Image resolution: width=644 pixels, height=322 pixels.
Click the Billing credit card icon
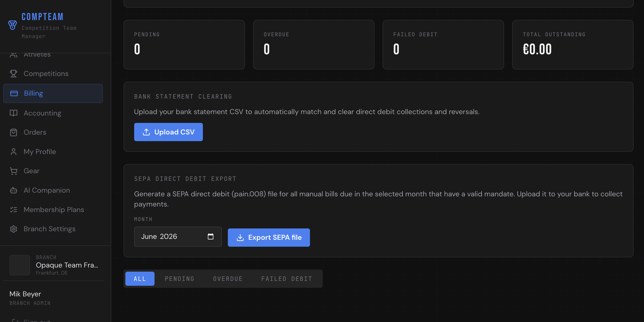[x=14, y=93]
